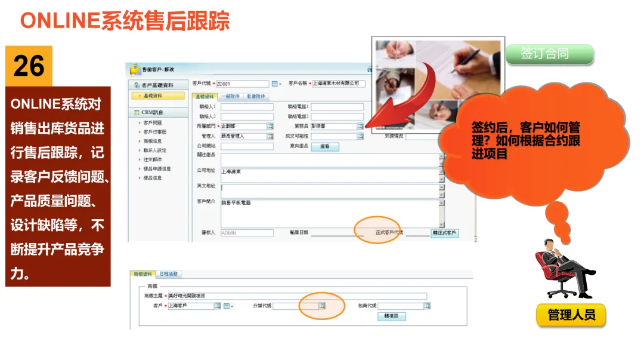Click the yellow 管理人员 label button
Viewport: 644px width, 363px height.
pos(571,315)
